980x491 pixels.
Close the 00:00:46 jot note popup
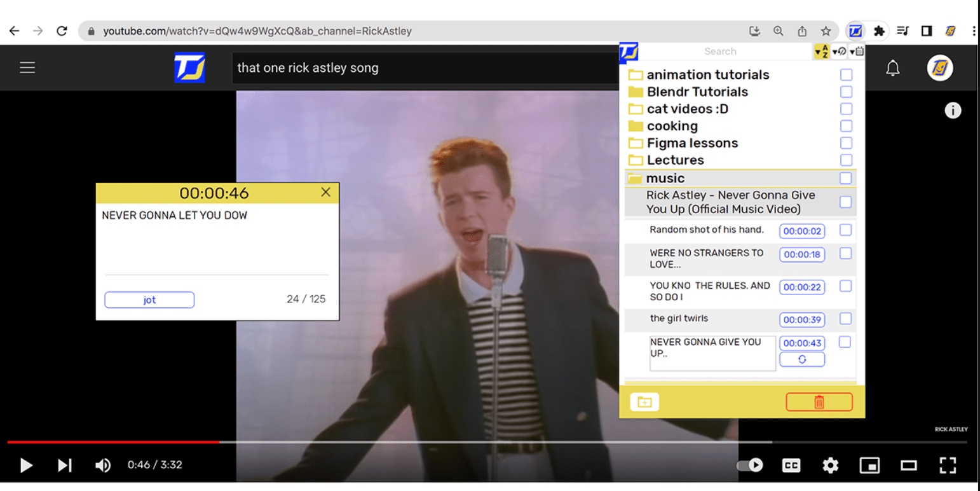click(x=326, y=192)
